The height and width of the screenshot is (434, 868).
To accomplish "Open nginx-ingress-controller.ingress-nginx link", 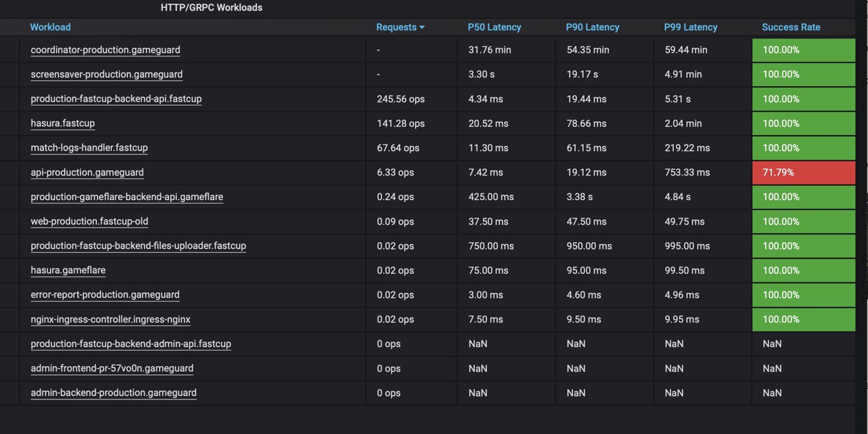I will coord(111,319).
